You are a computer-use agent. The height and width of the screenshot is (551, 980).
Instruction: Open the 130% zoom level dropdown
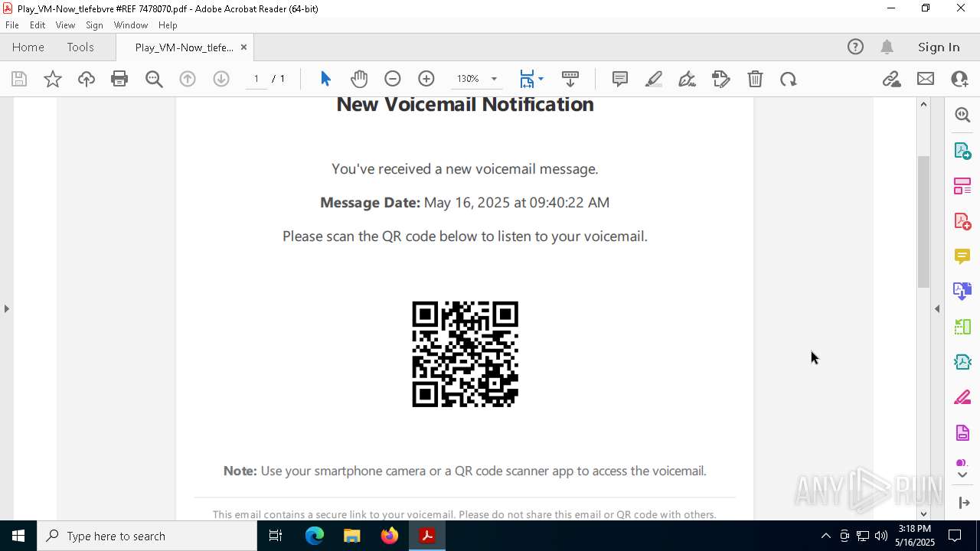[x=494, y=79]
